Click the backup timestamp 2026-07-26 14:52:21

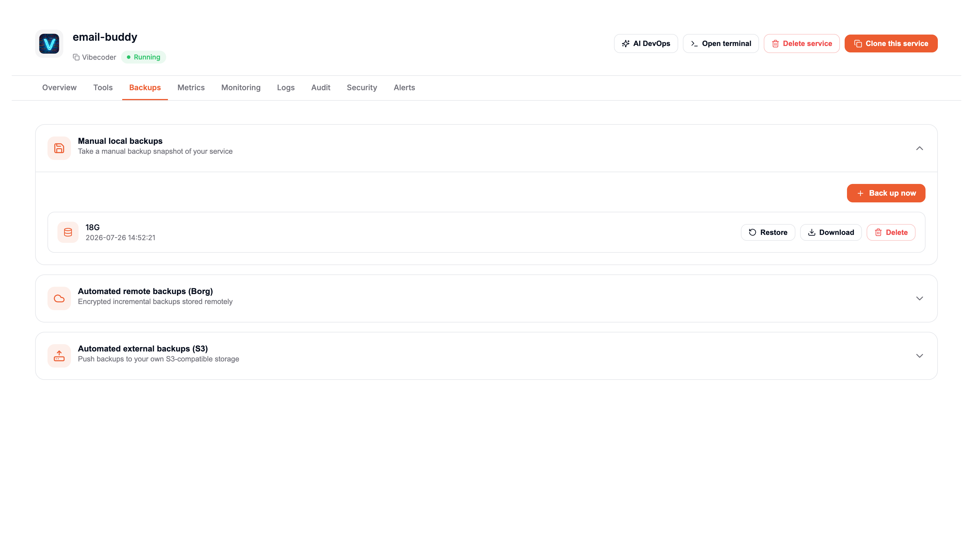point(120,238)
